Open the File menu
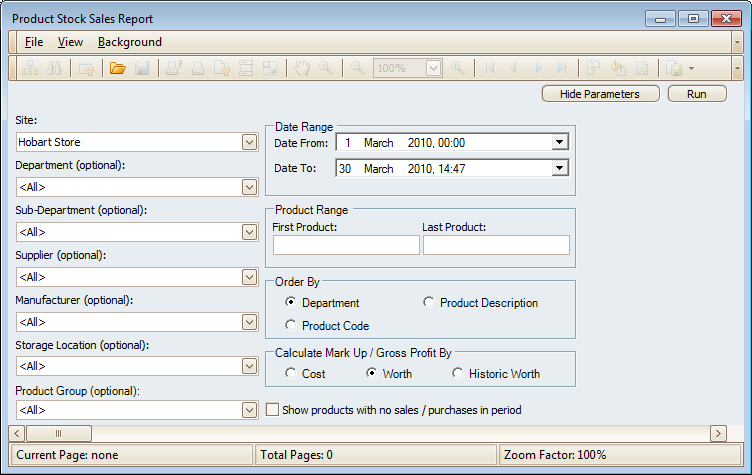 tap(34, 42)
